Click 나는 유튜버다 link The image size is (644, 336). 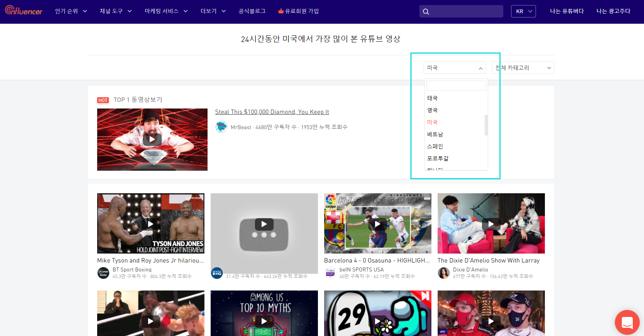567,11
